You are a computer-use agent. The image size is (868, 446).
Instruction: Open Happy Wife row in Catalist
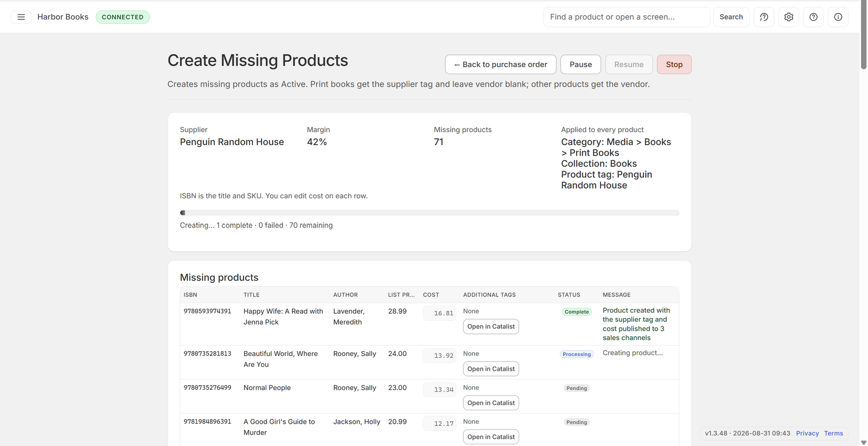[491, 326]
